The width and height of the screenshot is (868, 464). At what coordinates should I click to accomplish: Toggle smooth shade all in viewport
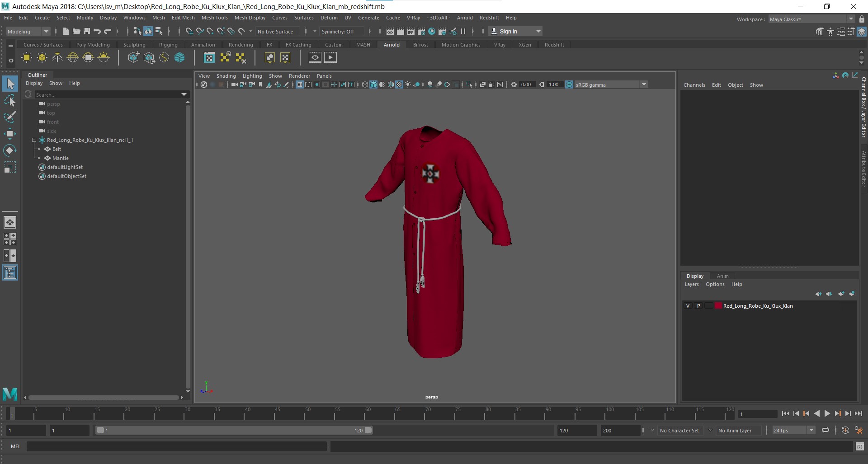point(373,84)
